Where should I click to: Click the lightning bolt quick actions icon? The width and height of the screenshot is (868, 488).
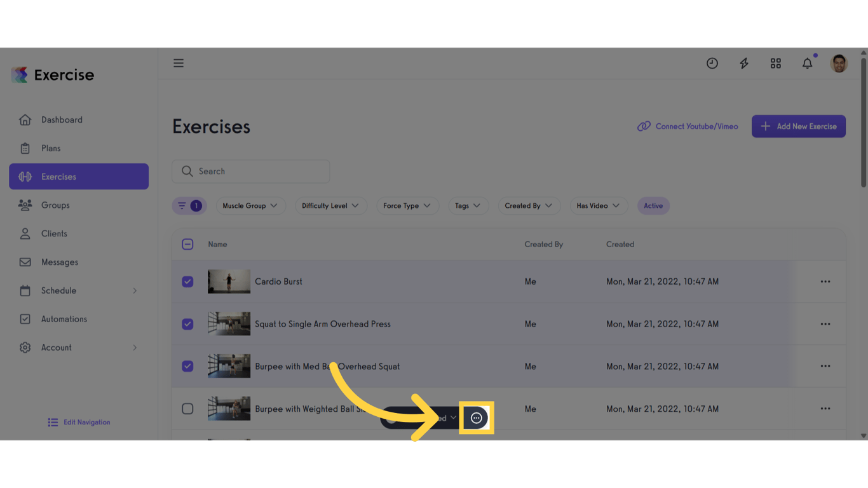(744, 63)
